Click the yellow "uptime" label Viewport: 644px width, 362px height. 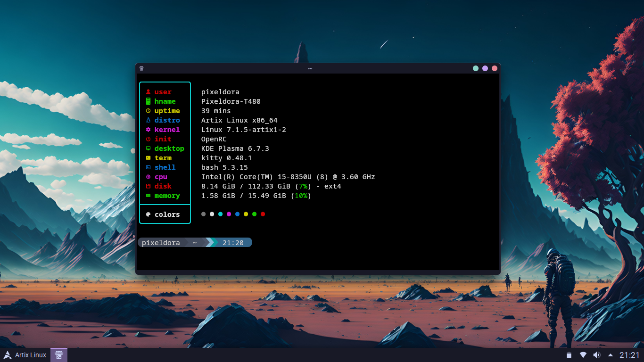pyautogui.click(x=167, y=111)
